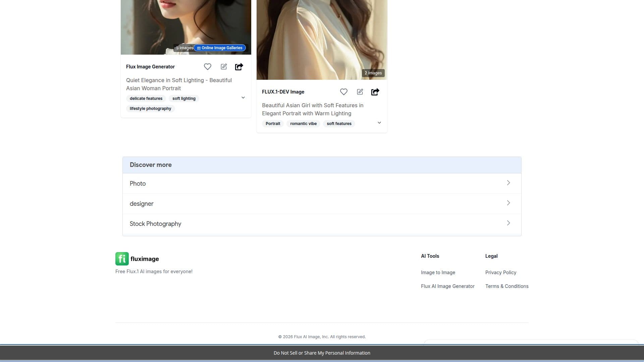Select the delicate features tag

pos(146,99)
